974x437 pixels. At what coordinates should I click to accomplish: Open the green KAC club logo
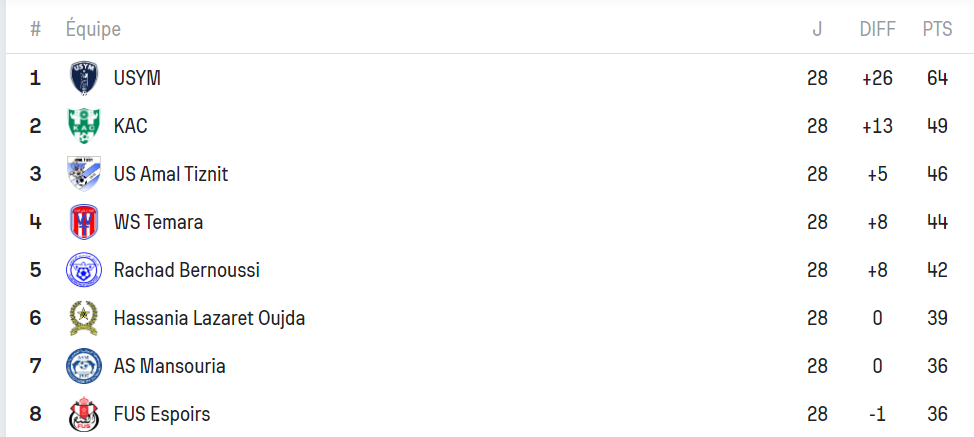[84, 126]
